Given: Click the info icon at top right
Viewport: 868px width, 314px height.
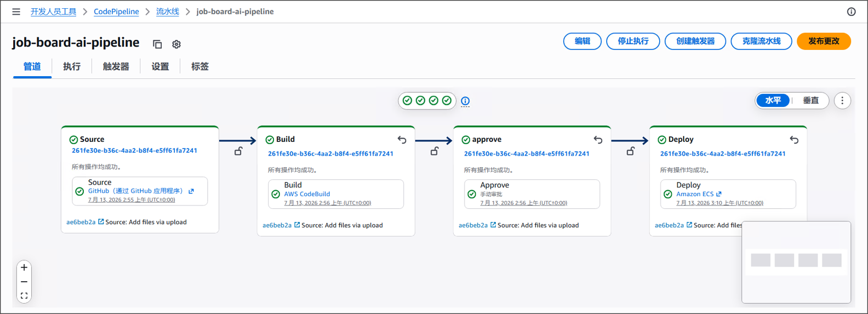Looking at the screenshot, I should coord(851,12).
